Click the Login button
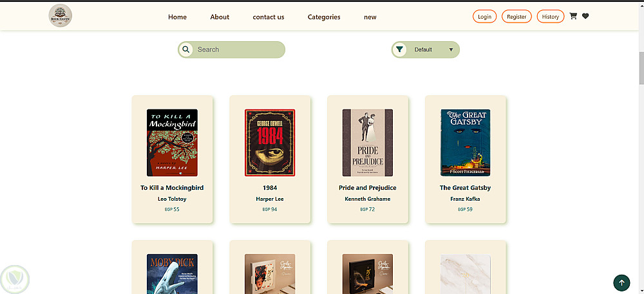This screenshot has height=294, width=644. click(485, 16)
